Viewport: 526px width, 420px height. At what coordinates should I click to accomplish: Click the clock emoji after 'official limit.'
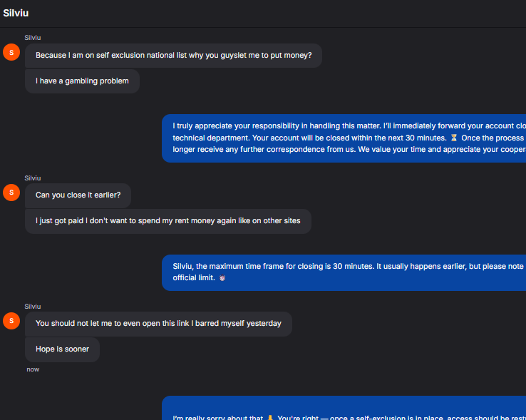click(x=222, y=277)
